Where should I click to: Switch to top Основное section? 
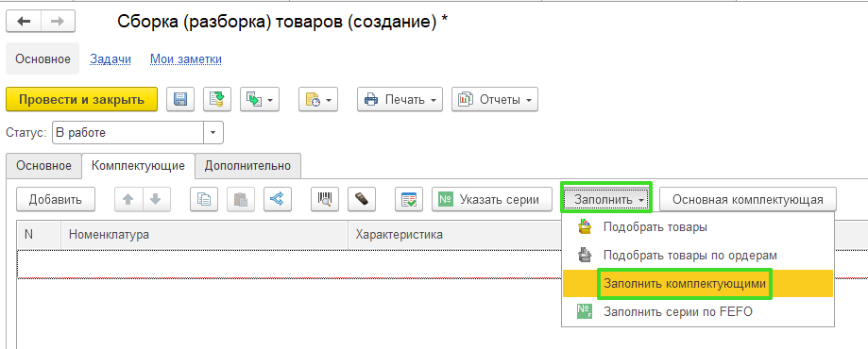coord(43,59)
